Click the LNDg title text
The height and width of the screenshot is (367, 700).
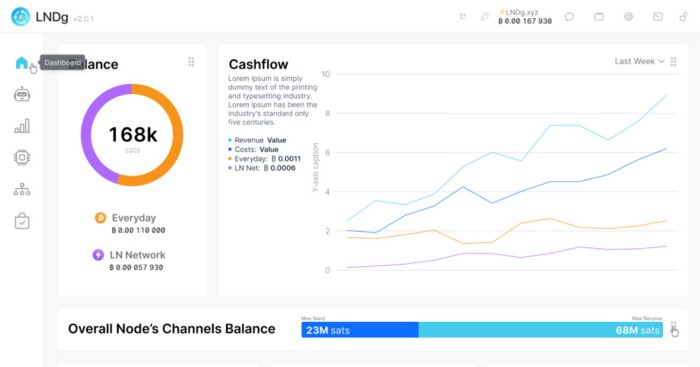[52, 17]
